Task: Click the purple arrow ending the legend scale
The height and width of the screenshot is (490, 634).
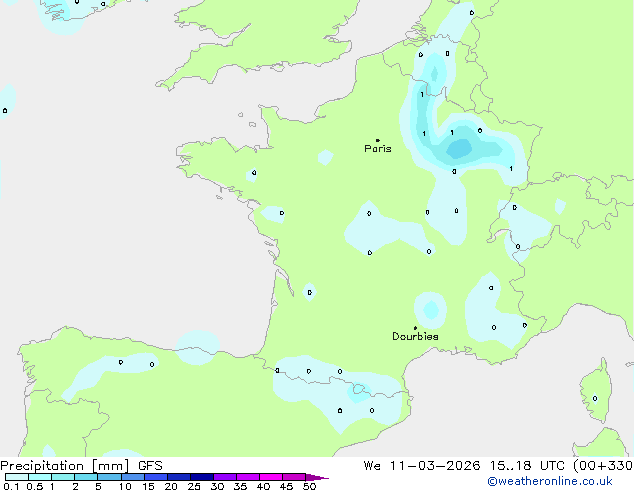Action: [x=317, y=477]
